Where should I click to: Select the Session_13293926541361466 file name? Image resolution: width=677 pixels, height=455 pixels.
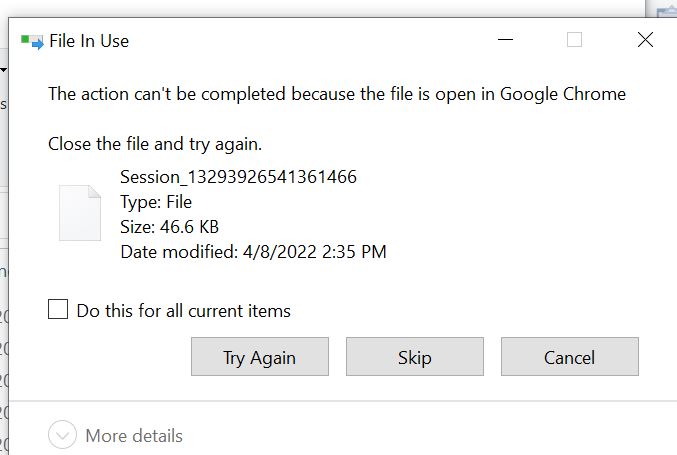click(238, 177)
